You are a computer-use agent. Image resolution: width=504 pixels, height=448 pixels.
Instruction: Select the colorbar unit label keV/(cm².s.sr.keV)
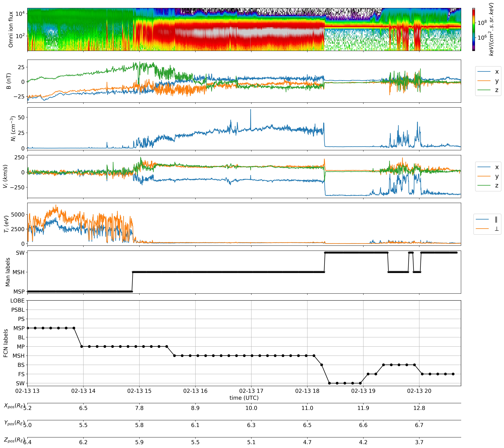[491, 29]
